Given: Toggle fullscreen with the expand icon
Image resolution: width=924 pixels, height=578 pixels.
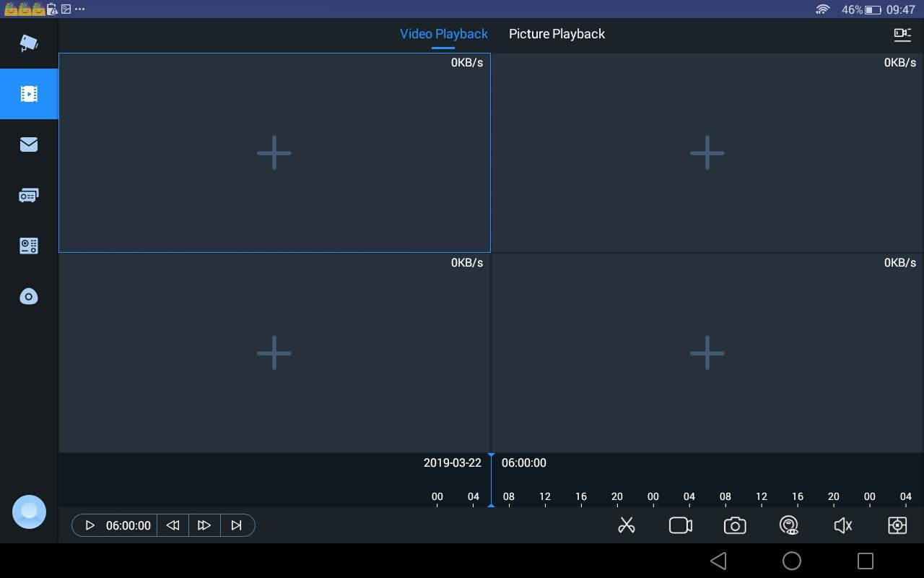Looking at the screenshot, I should pos(897,525).
